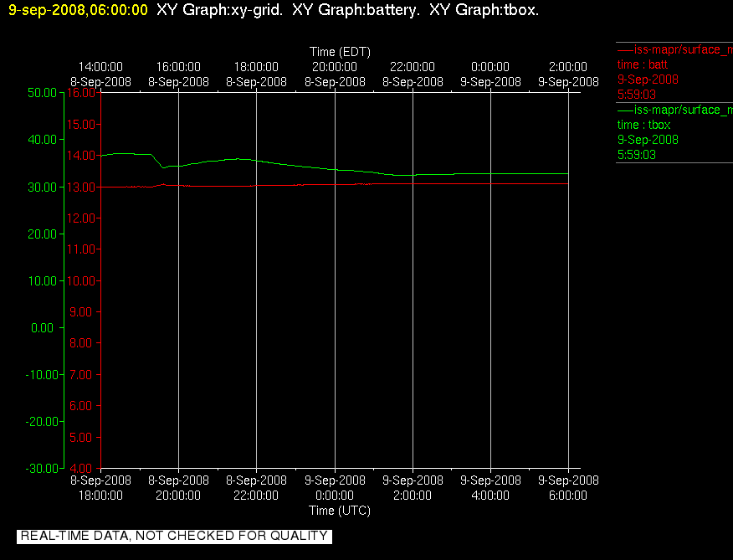Click the 9-Sep-2008 6:00:00 UTC tick label

coord(568,488)
